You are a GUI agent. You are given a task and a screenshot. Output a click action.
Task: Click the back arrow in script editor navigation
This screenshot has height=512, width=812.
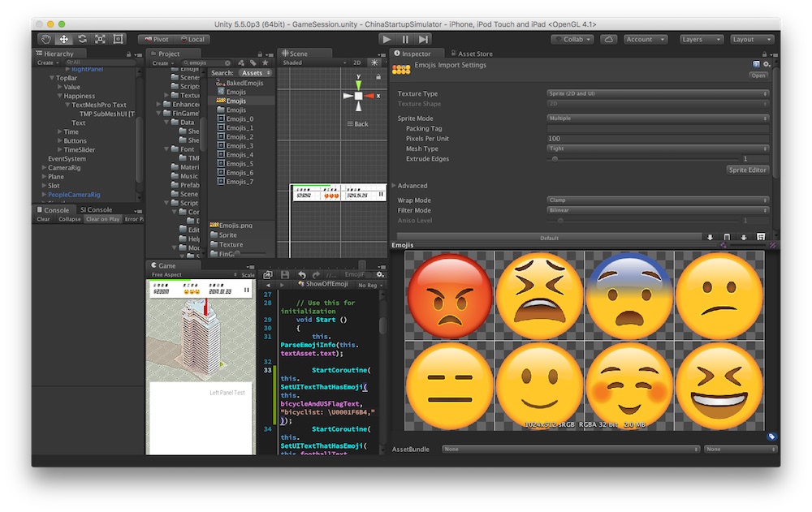(268, 286)
